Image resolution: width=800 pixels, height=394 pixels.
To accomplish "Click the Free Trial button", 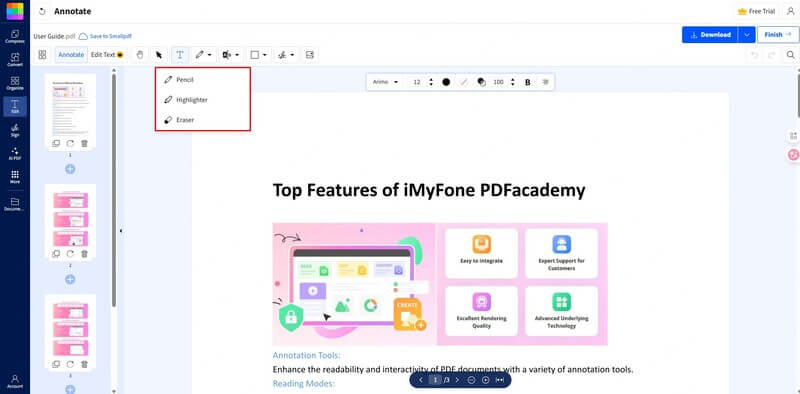I will point(757,11).
